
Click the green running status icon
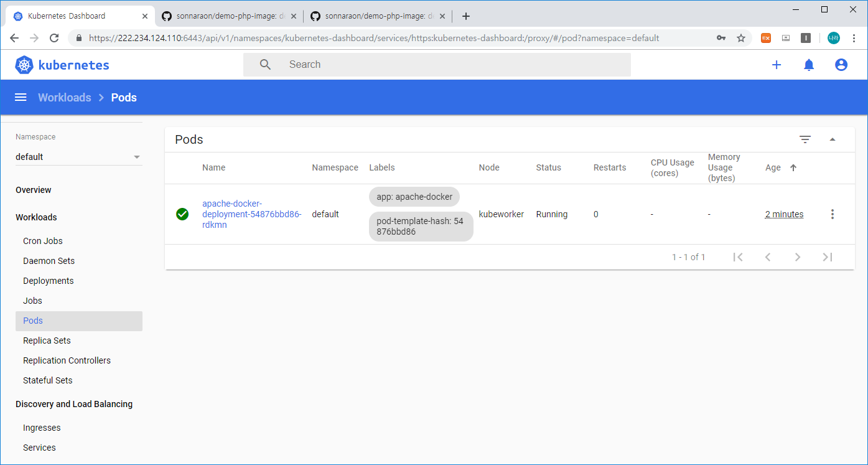(x=182, y=214)
